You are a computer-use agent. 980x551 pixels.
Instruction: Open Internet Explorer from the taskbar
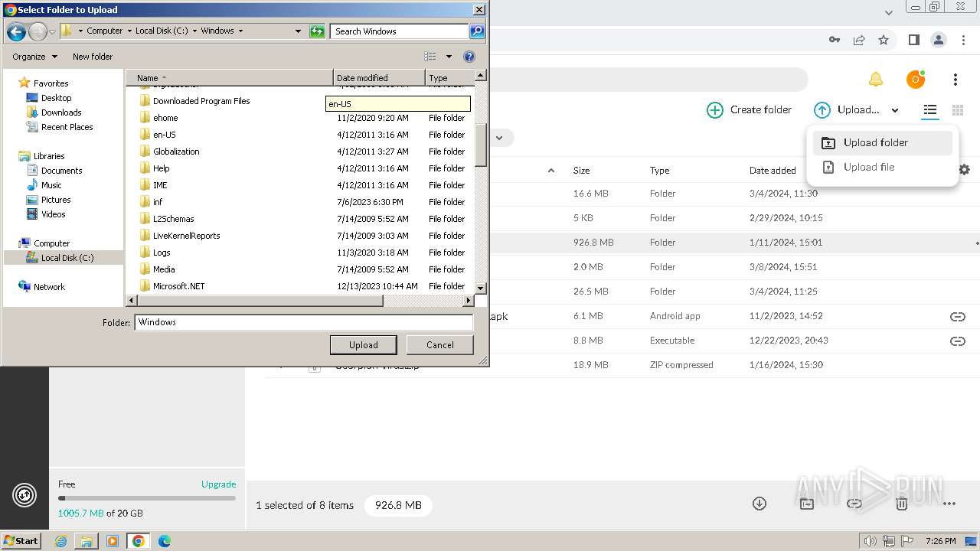point(61,541)
